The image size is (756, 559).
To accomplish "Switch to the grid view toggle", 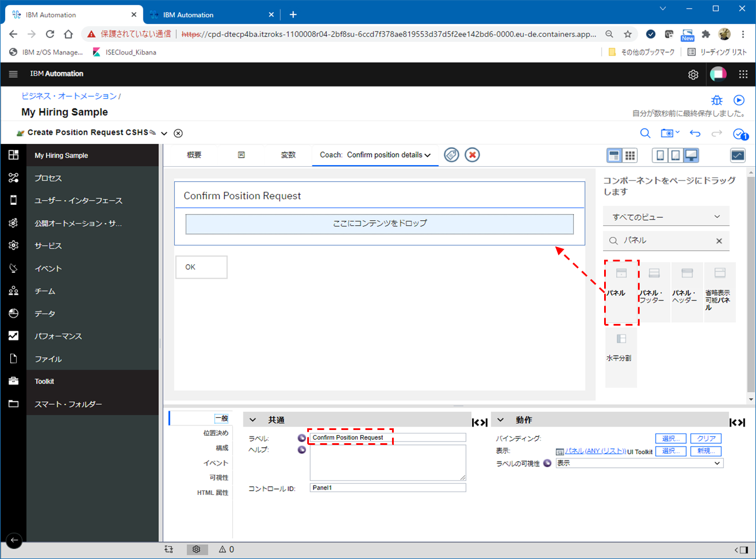I will click(630, 155).
